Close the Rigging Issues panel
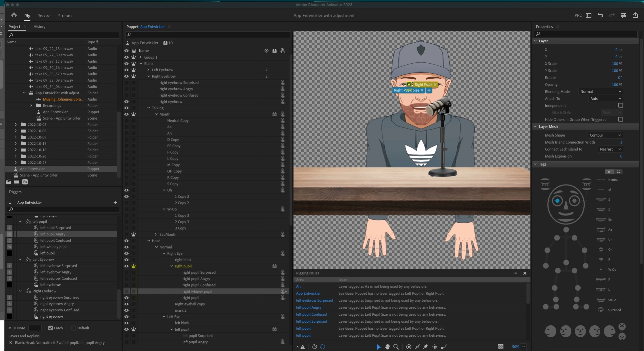This screenshot has width=644, height=351. point(525,273)
